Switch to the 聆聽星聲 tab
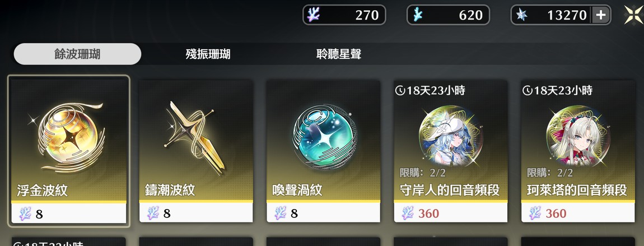This screenshot has width=644, height=246. [x=339, y=54]
